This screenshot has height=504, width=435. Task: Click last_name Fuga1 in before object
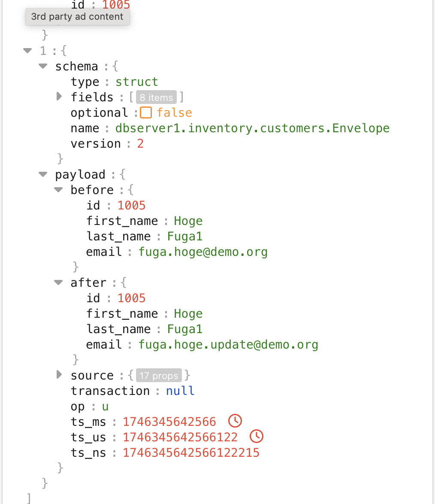tap(185, 236)
